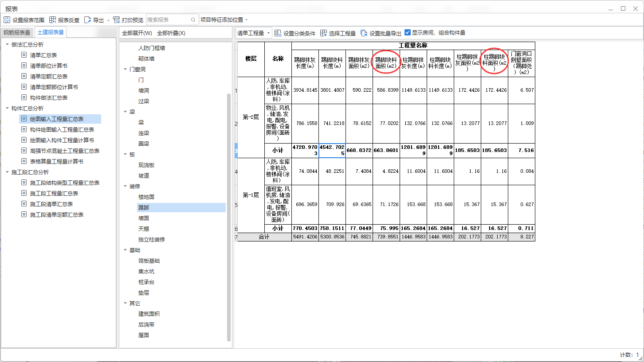Select 筏板基础 tree item
The image size is (644, 362).
tap(149, 261)
